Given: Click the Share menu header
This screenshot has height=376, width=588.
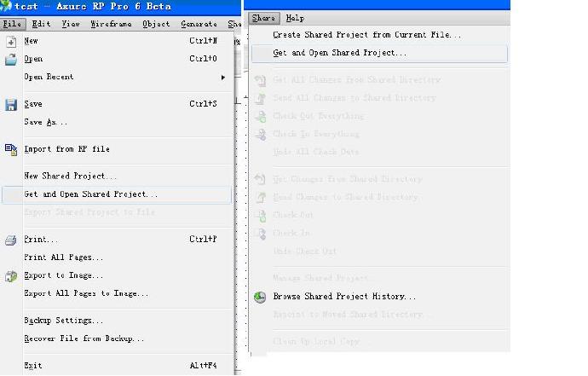Looking at the screenshot, I should 263,18.
